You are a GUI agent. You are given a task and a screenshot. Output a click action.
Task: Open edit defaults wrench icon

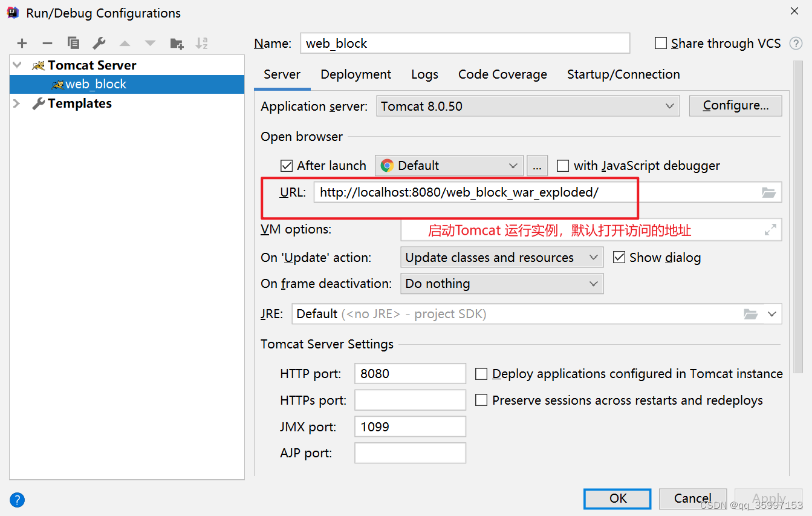click(99, 43)
